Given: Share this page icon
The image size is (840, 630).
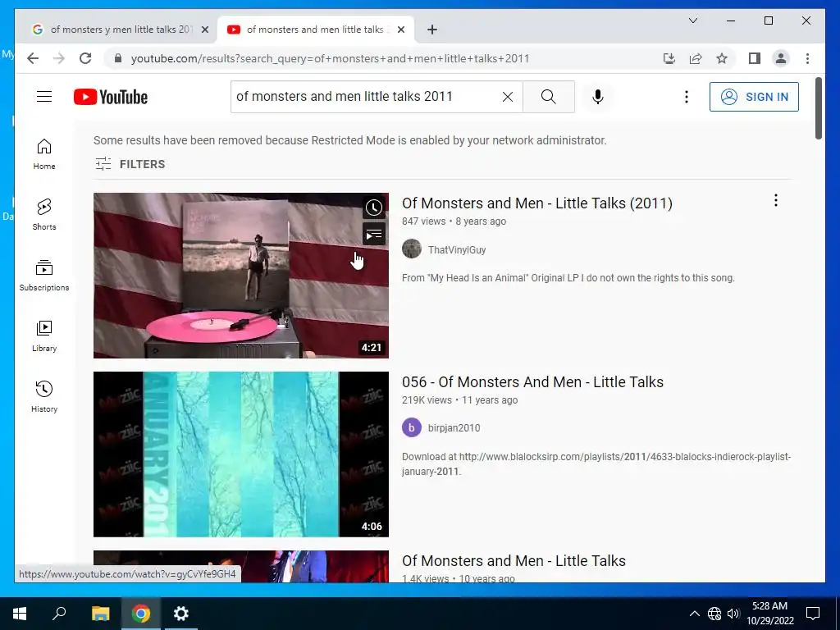Looking at the screenshot, I should pos(696,58).
